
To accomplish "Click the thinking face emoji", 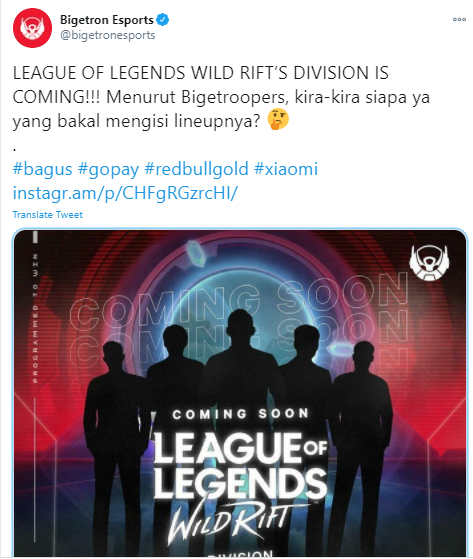I will click(278, 119).
